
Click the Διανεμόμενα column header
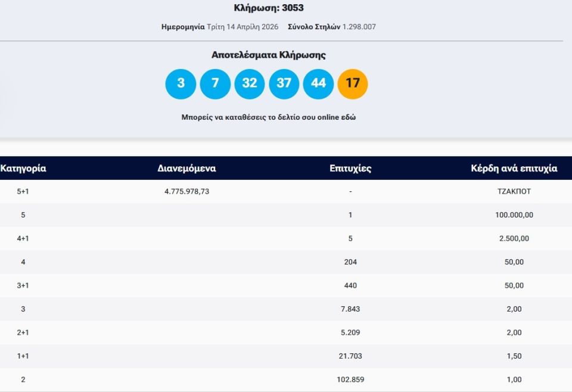point(186,169)
